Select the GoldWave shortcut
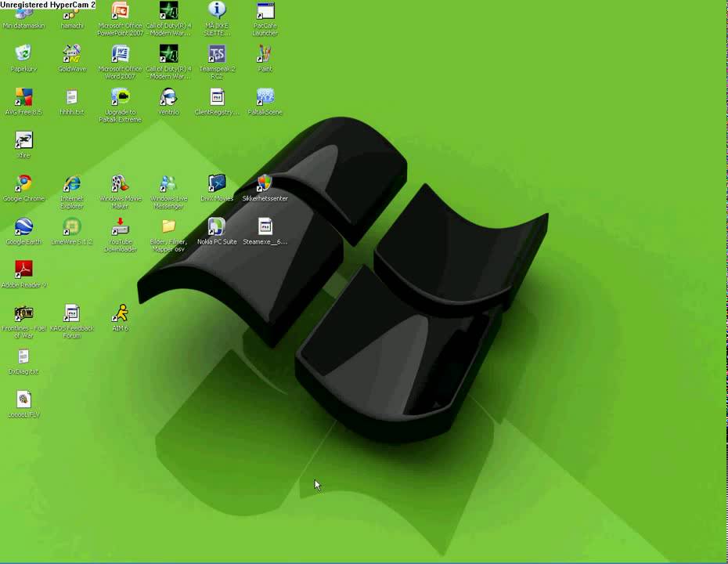 (x=72, y=54)
